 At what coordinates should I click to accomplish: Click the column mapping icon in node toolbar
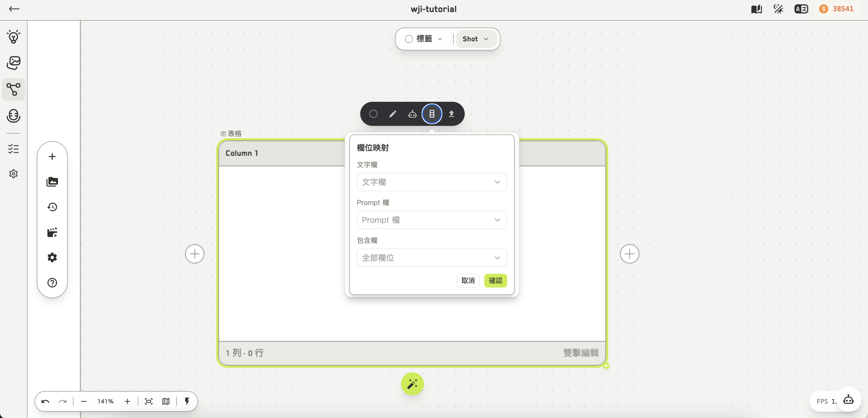point(432,114)
